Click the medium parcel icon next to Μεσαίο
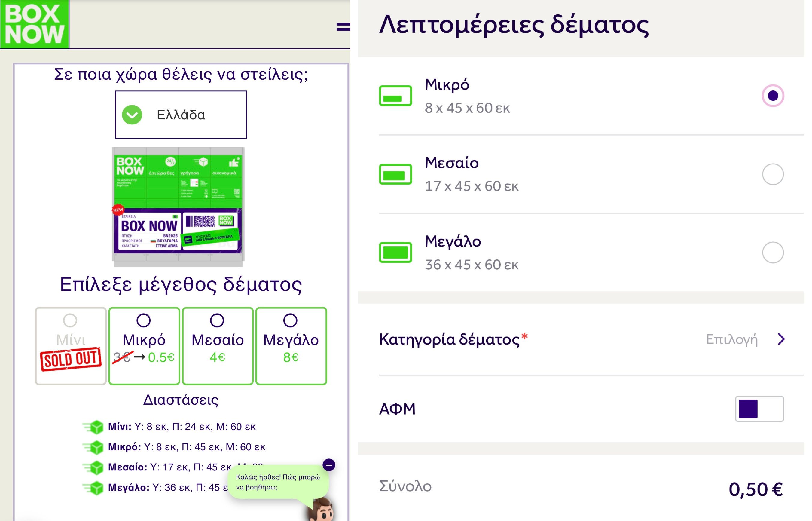 click(x=395, y=174)
